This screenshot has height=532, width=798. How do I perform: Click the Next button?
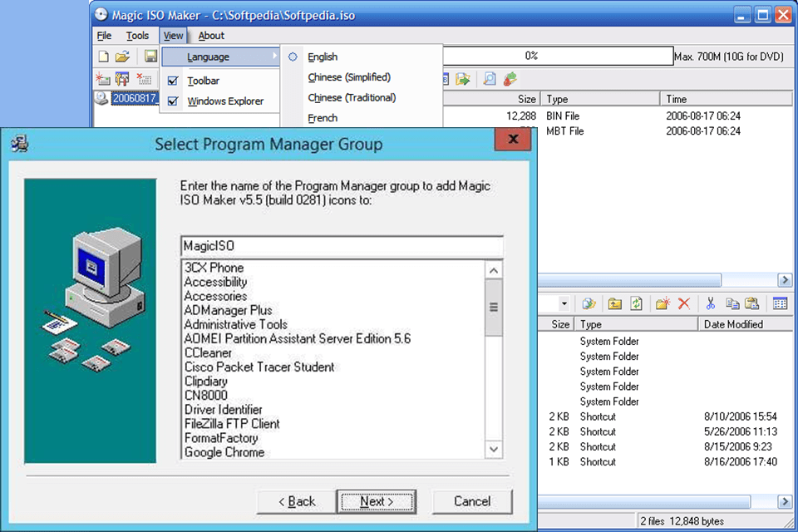377,501
